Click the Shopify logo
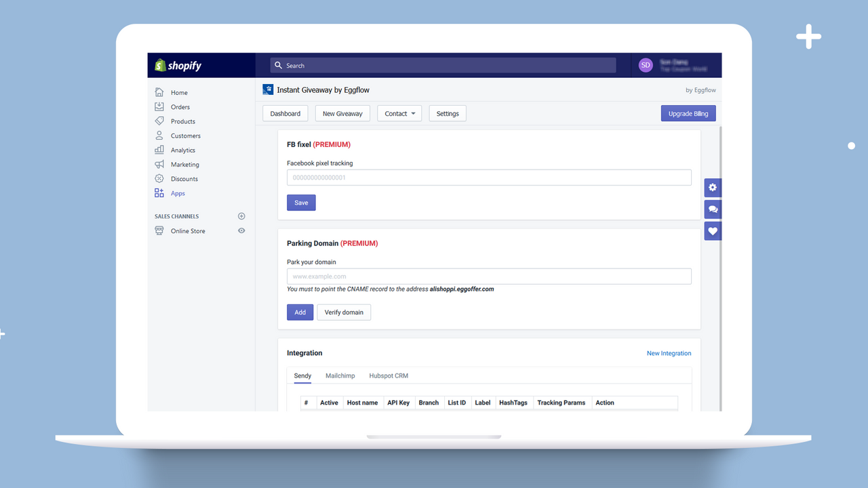 pyautogui.click(x=178, y=66)
